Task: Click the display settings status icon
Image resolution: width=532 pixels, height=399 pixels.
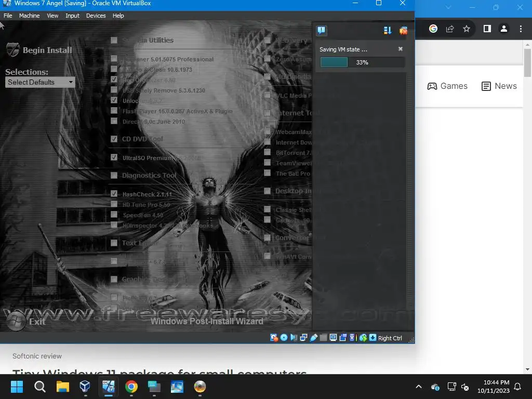Action: coord(333,338)
